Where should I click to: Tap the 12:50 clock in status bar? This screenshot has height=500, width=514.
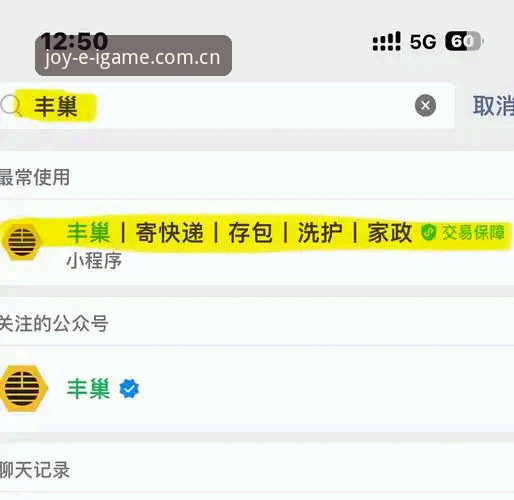click(74, 41)
